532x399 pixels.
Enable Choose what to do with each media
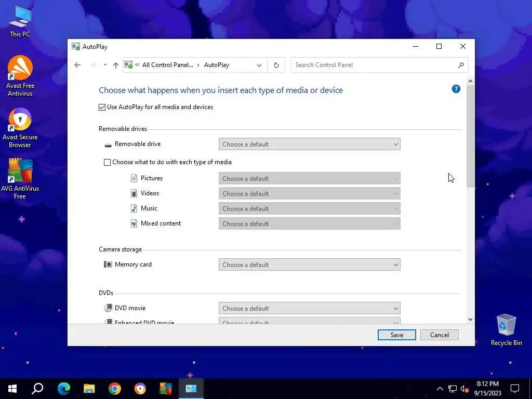(x=107, y=162)
